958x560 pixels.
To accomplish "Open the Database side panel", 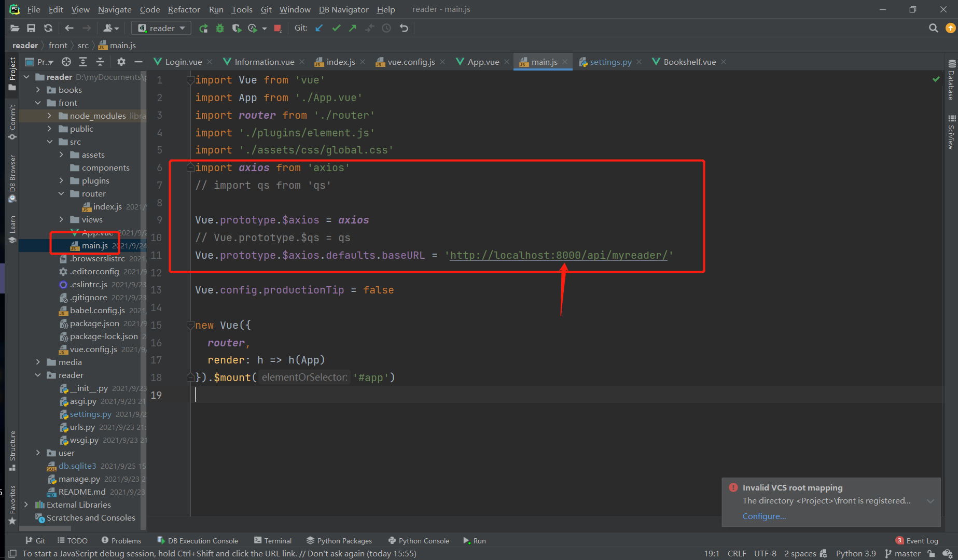I will pyautogui.click(x=951, y=80).
